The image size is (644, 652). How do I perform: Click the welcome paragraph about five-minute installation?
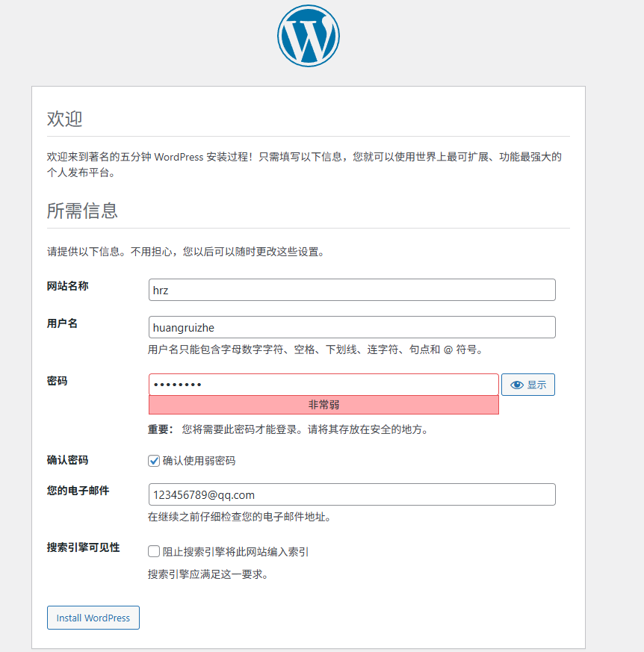click(304, 164)
